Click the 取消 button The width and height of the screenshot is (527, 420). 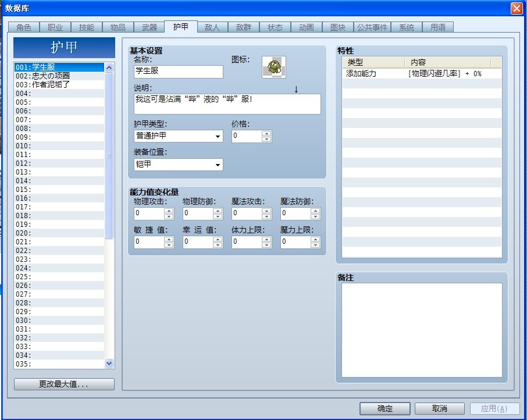(440, 408)
